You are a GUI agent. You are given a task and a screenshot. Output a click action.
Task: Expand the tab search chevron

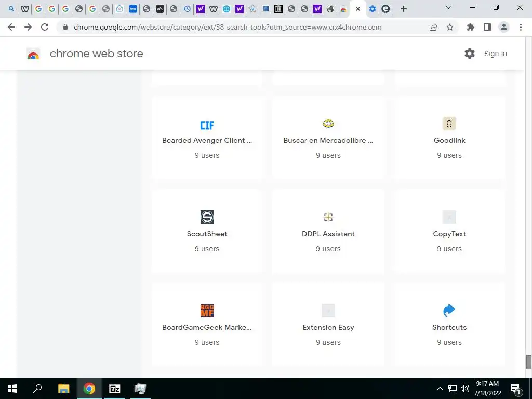tap(448, 7)
